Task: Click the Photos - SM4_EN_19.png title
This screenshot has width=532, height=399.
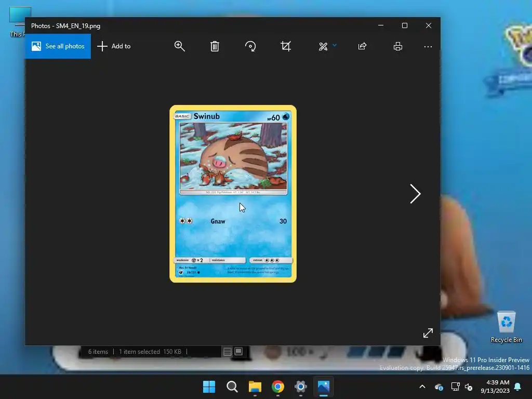Action: pos(65,26)
